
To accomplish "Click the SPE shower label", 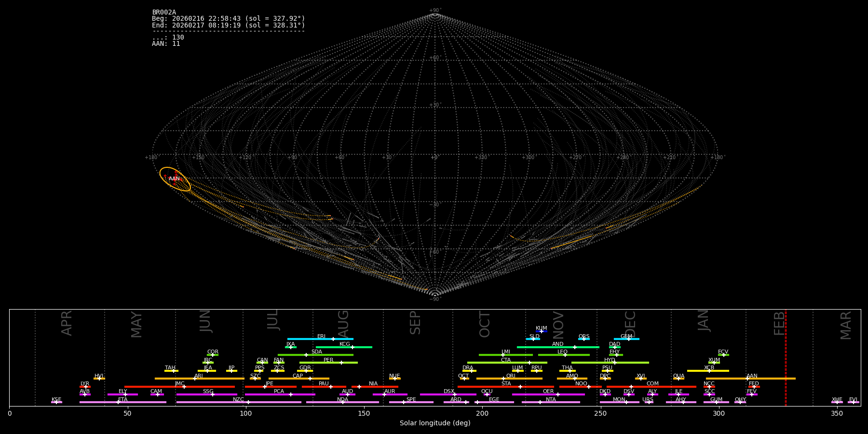I will 411,400.
